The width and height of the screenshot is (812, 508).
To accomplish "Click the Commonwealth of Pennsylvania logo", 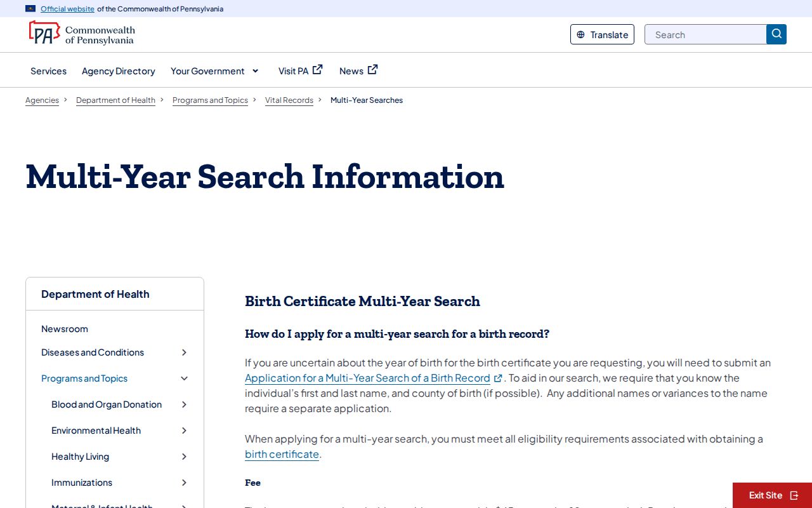I will click(x=82, y=33).
